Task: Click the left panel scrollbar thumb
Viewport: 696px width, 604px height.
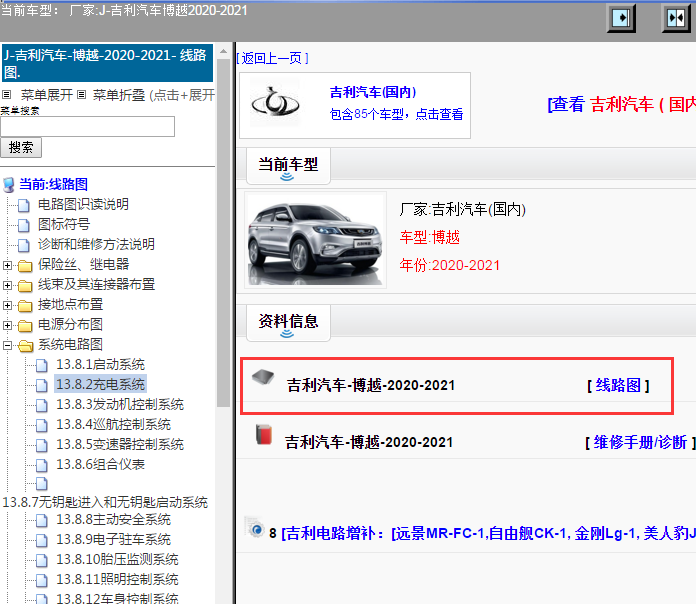Action: (223, 233)
